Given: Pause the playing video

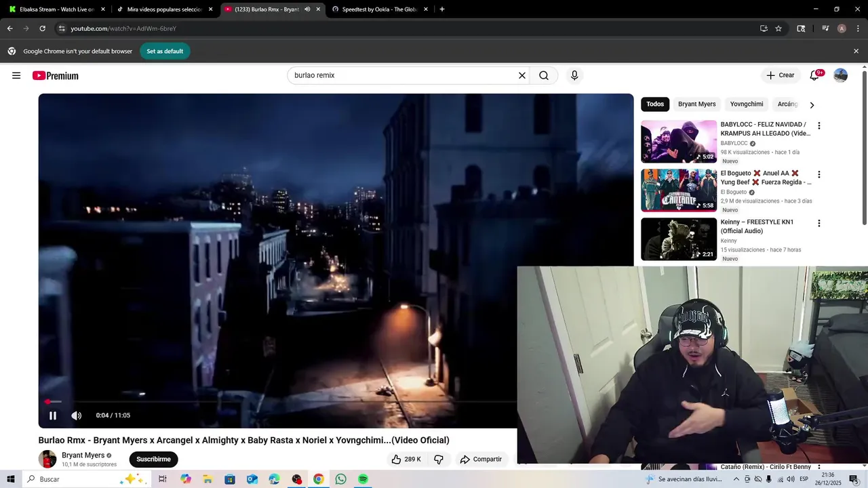Looking at the screenshot, I should tap(53, 415).
